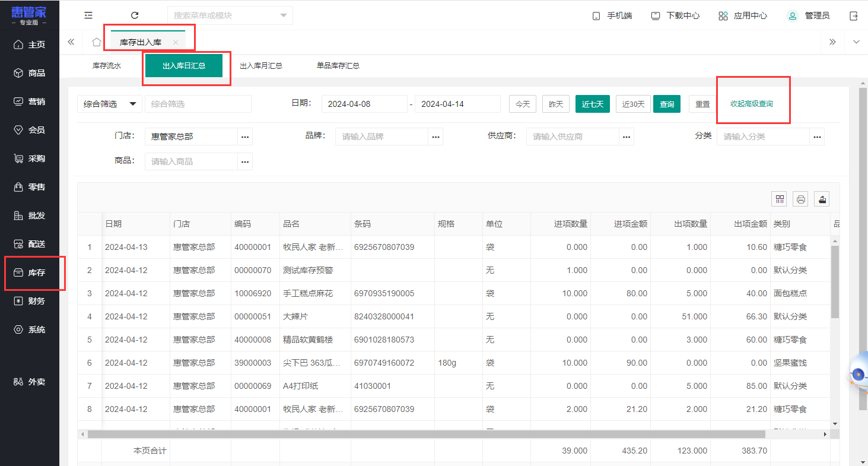Expand the 综合筛选 dropdown

tap(109, 104)
